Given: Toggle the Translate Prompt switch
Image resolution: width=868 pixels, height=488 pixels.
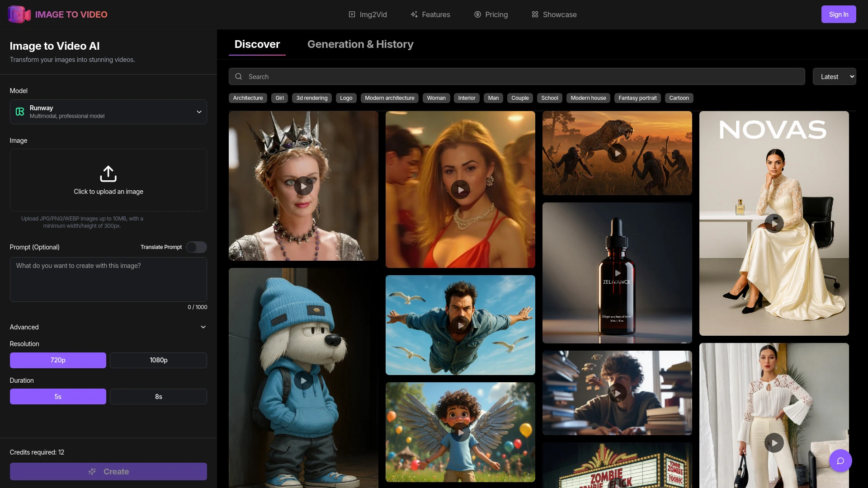Looking at the screenshot, I should tap(196, 247).
